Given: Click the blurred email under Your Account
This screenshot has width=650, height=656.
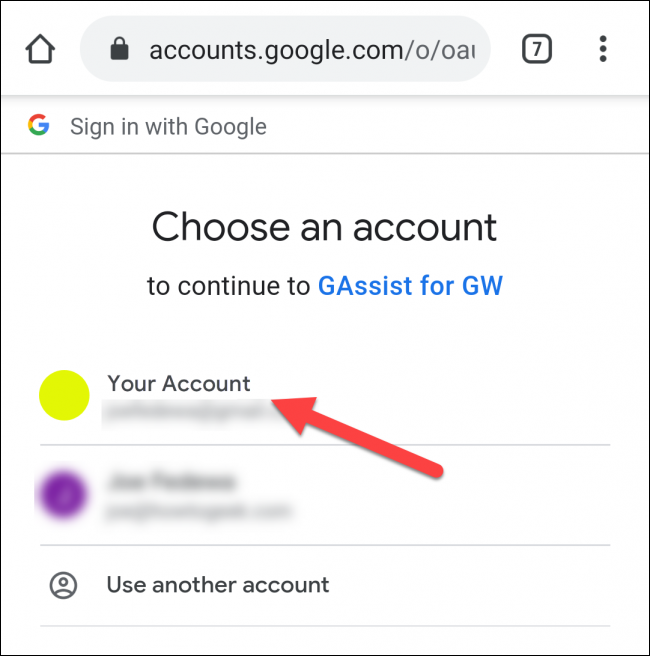Looking at the screenshot, I should 188,413.
